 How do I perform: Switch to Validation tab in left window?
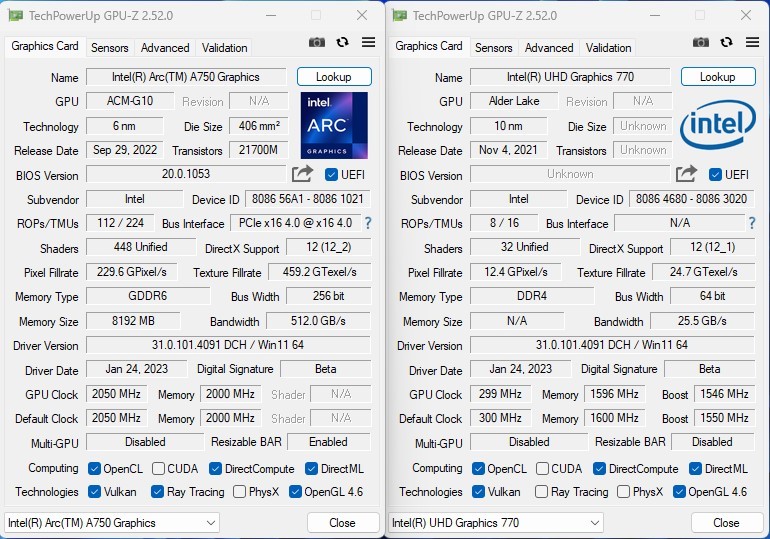coord(224,48)
